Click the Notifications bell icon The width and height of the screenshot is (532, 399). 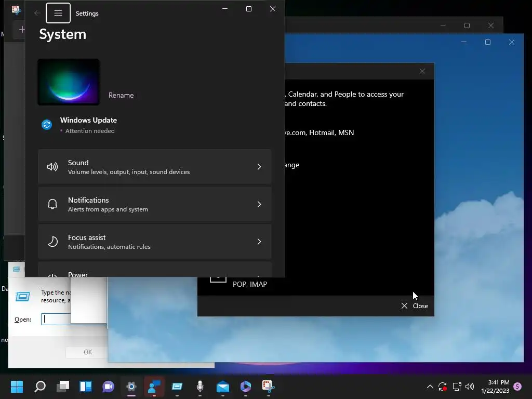coord(52,204)
